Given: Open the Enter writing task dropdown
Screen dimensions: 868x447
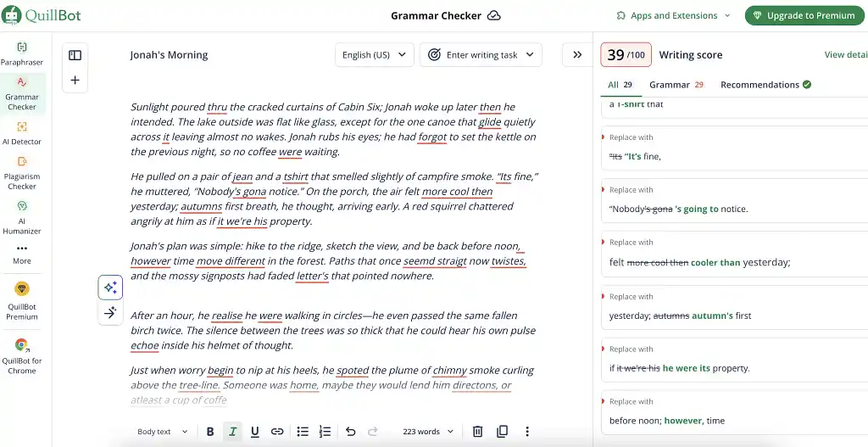Looking at the screenshot, I should (481, 55).
